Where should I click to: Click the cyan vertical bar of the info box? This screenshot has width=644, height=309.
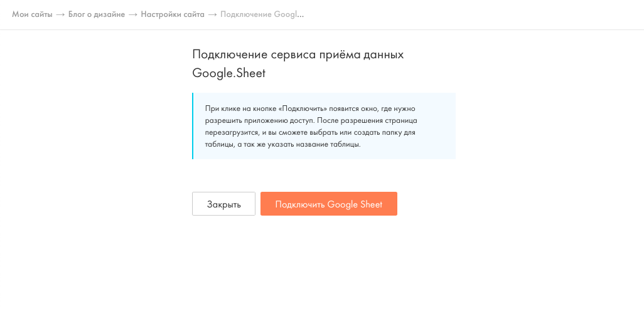tap(192, 126)
